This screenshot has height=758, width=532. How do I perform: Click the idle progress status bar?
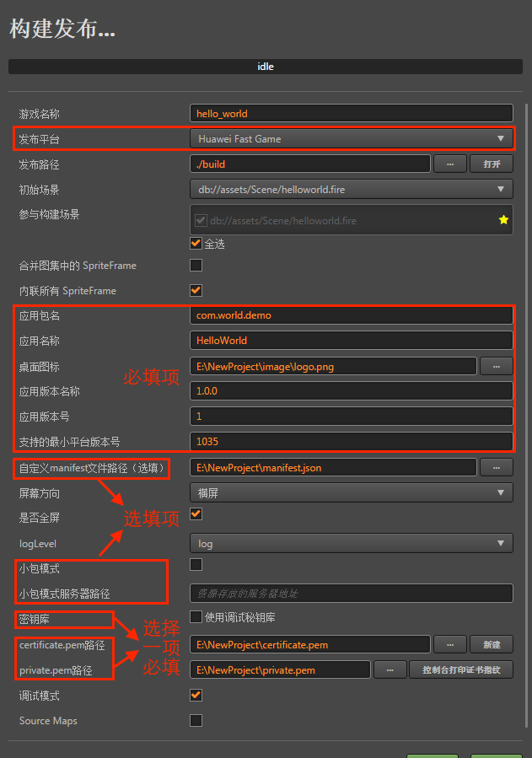pos(266,67)
